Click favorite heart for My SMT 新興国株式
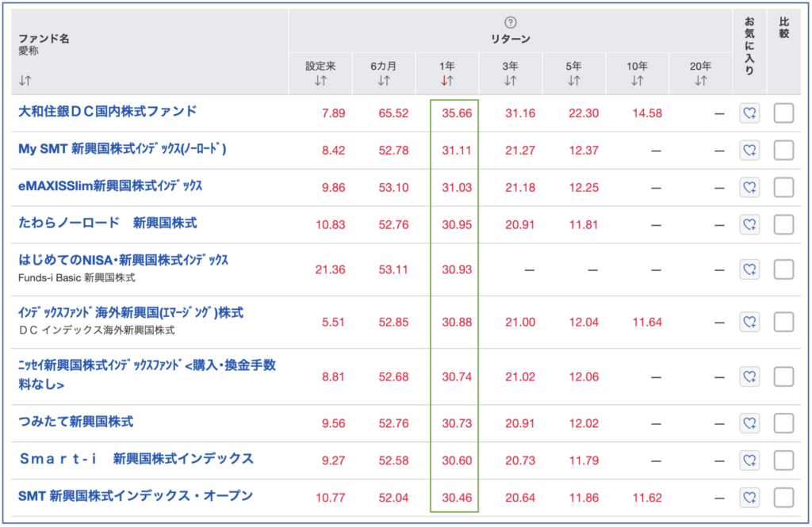 tap(749, 150)
